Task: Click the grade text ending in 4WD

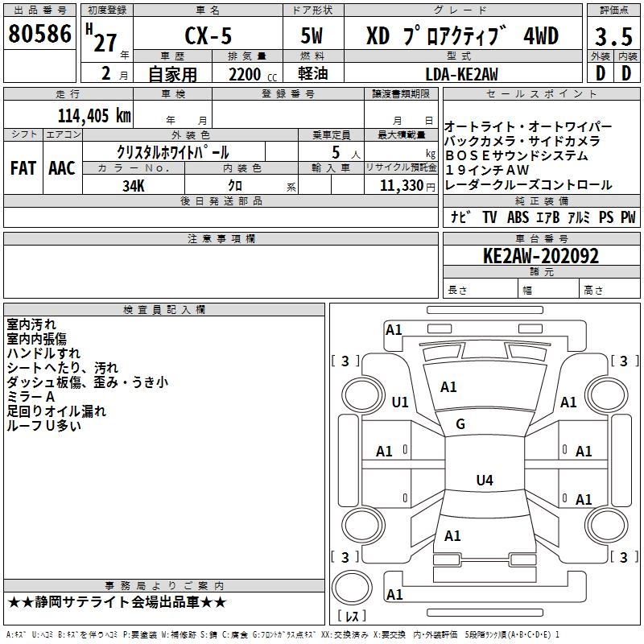Action: click(462, 35)
